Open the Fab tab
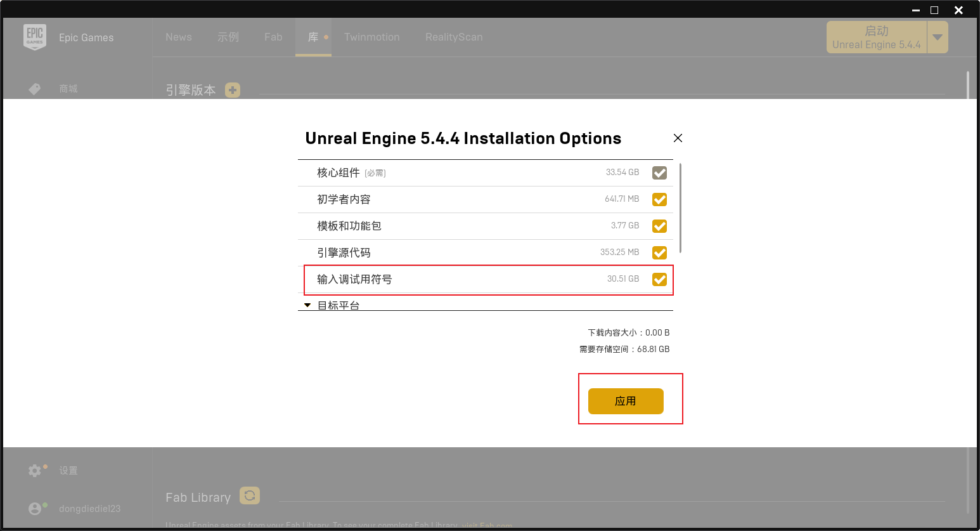 (273, 37)
